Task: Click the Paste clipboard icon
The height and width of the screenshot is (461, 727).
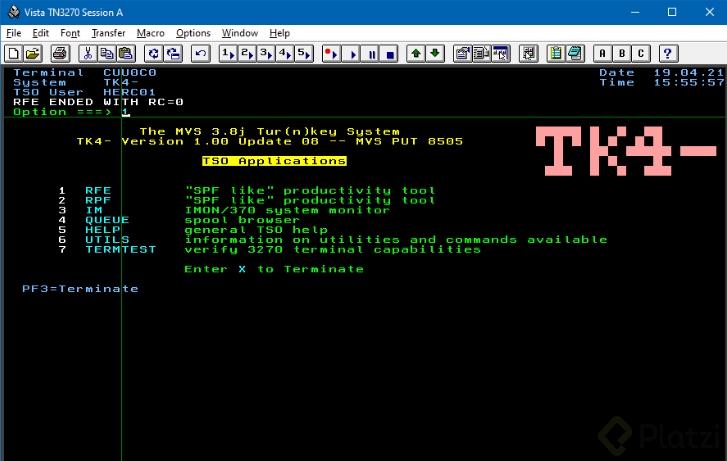Action: point(126,53)
